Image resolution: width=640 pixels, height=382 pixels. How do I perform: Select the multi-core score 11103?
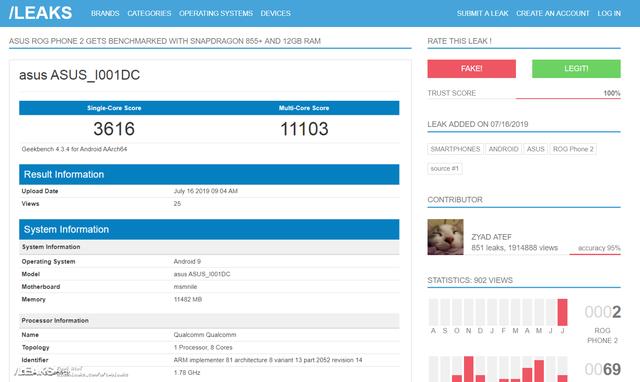(x=304, y=129)
